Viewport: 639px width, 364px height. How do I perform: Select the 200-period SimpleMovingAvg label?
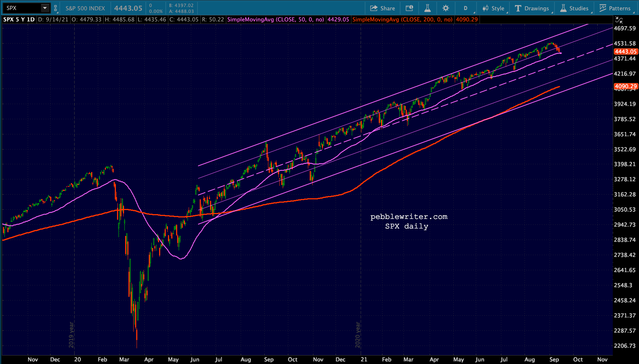[x=402, y=20]
